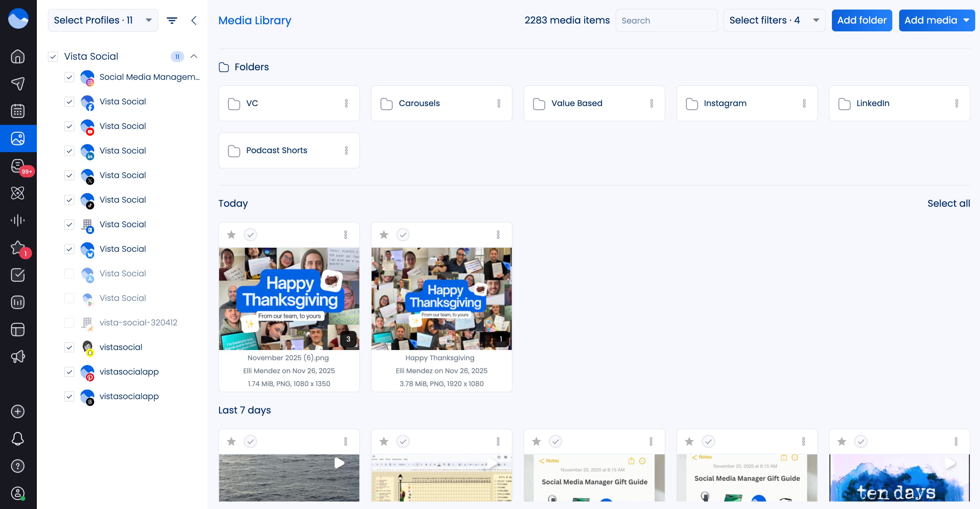Open the Publishing paper plane icon
The width and height of the screenshot is (980, 509).
tap(18, 83)
